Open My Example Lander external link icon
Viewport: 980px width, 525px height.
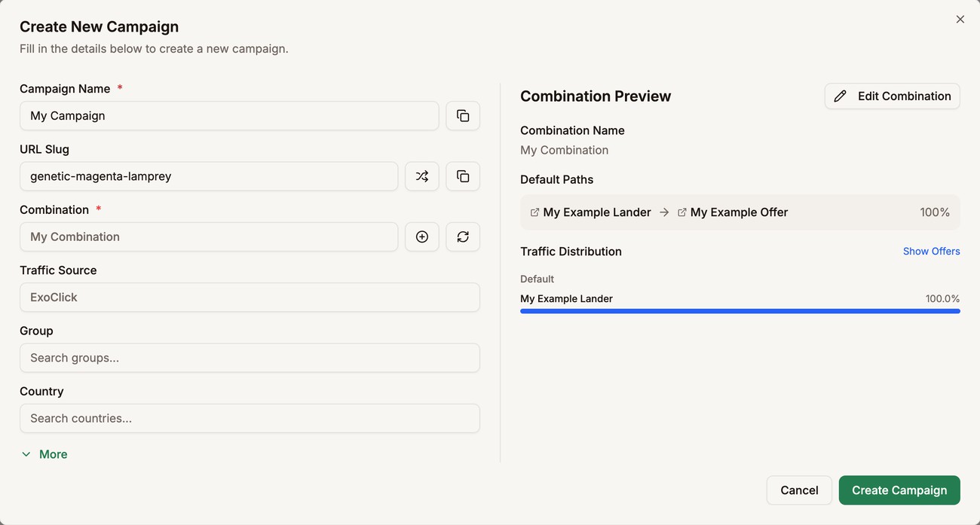(534, 212)
